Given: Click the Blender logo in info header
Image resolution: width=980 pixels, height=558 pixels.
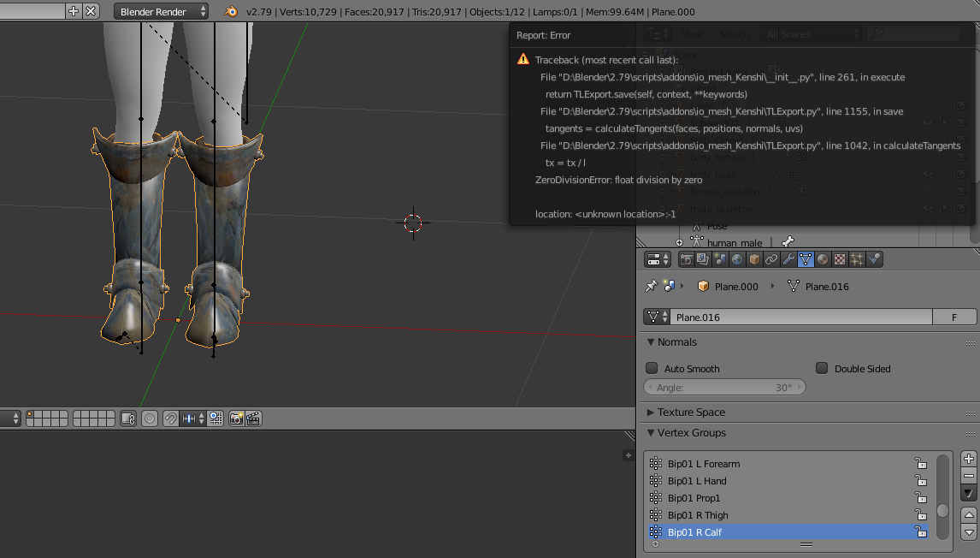Looking at the screenshot, I should pyautogui.click(x=231, y=11).
